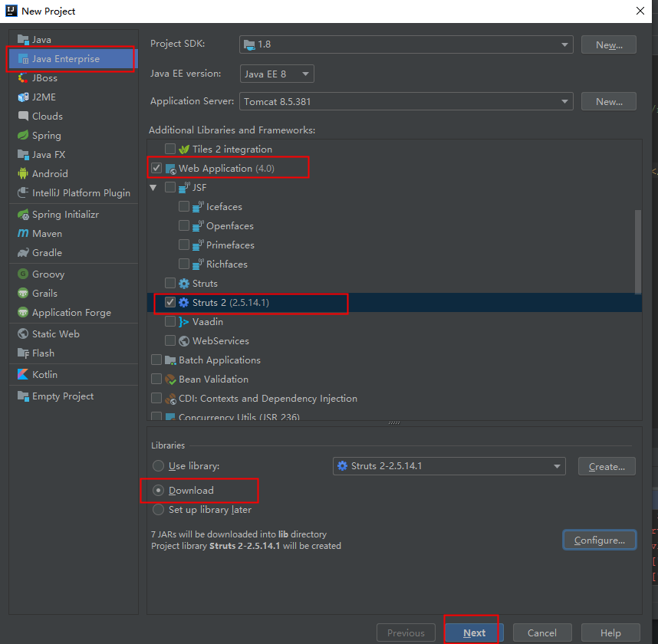658x644 pixels.
Task: Collapse the JSF tree node arrow
Action: pos(153,188)
